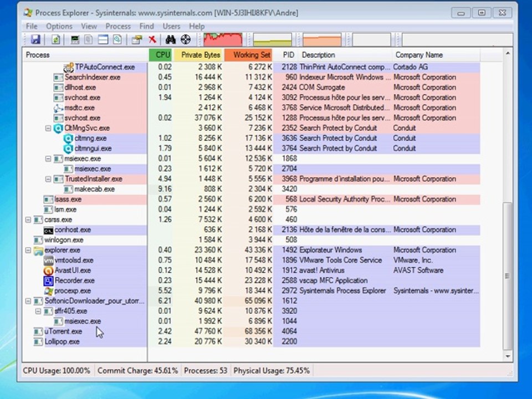
Task: Sort by the Company Name column header
Action: (436, 55)
